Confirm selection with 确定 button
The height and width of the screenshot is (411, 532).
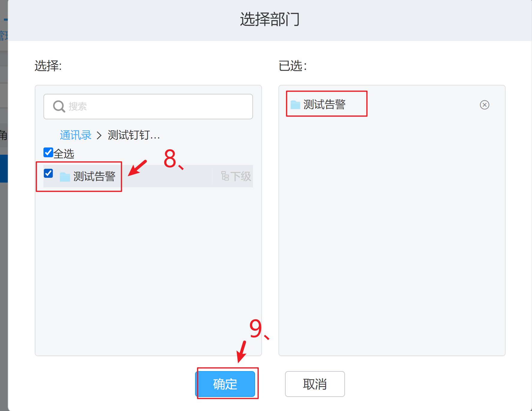(x=225, y=384)
